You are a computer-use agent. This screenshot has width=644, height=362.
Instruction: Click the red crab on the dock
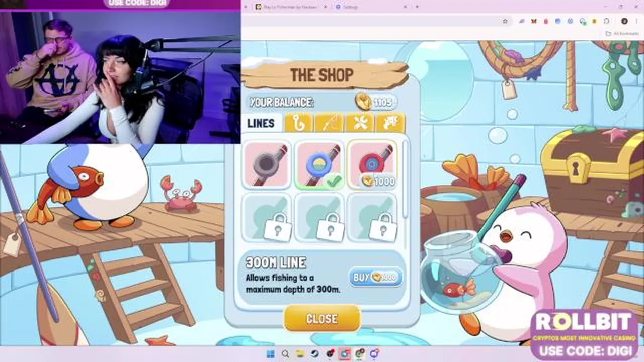click(181, 194)
